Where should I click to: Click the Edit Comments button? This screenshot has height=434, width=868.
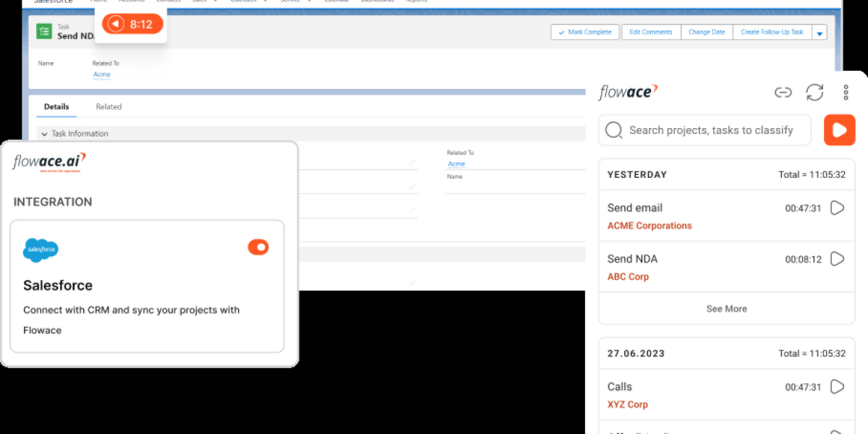pyautogui.click(x=650, y=32)
